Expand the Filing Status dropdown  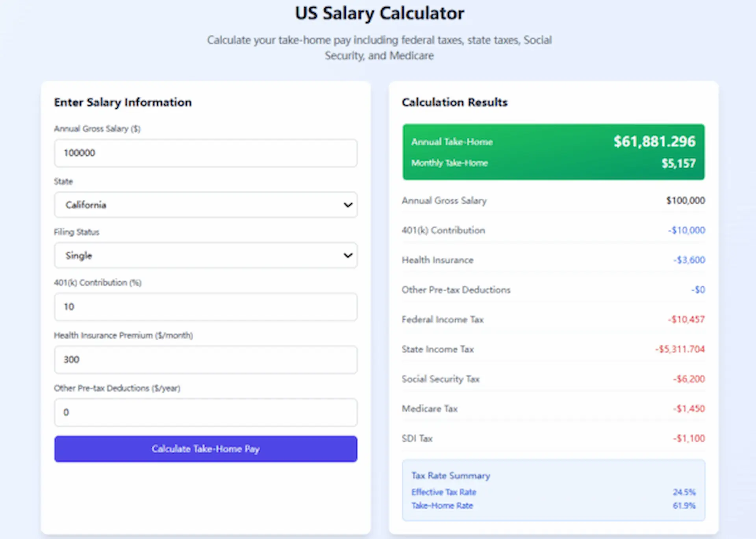pyautogui.click(x=206, y=255)
